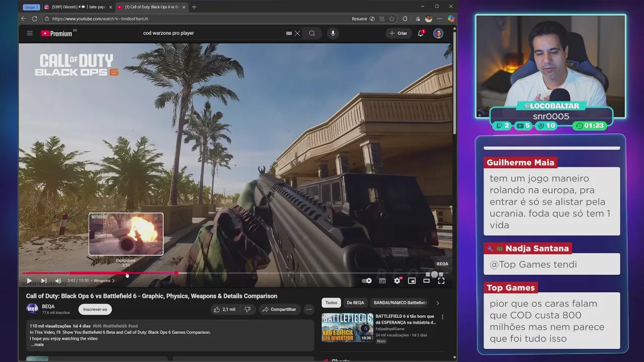Screen dimensions: 644x362
Task: Open the browser settings and more menu
Action: (439, 19)
